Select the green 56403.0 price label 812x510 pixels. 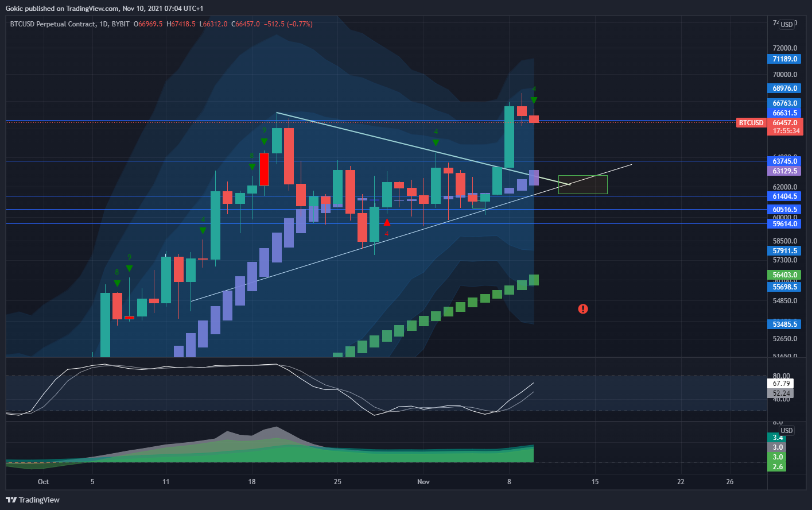784,275
